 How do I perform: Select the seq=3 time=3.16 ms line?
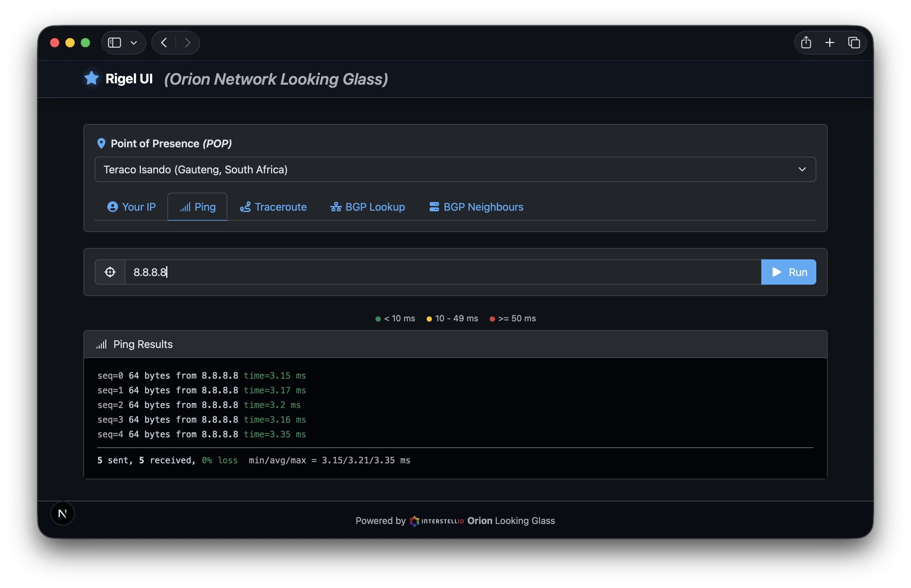coord(202,420)
